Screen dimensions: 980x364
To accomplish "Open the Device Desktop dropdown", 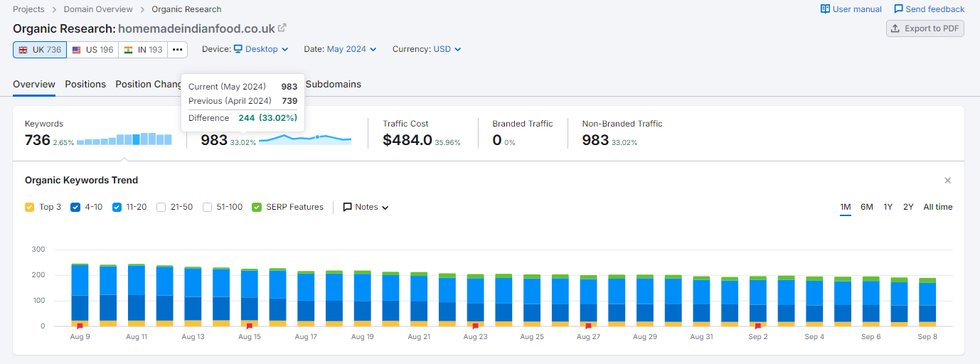I will click(261, 49).
